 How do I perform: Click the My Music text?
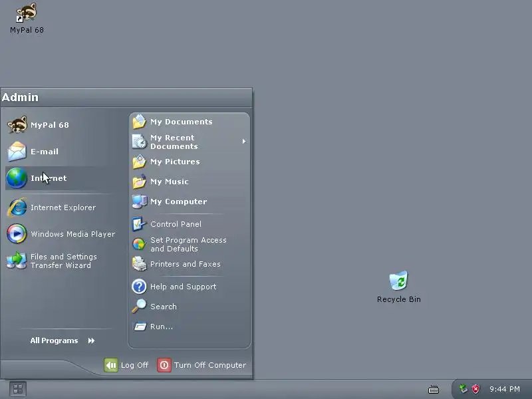pos(170,182)
